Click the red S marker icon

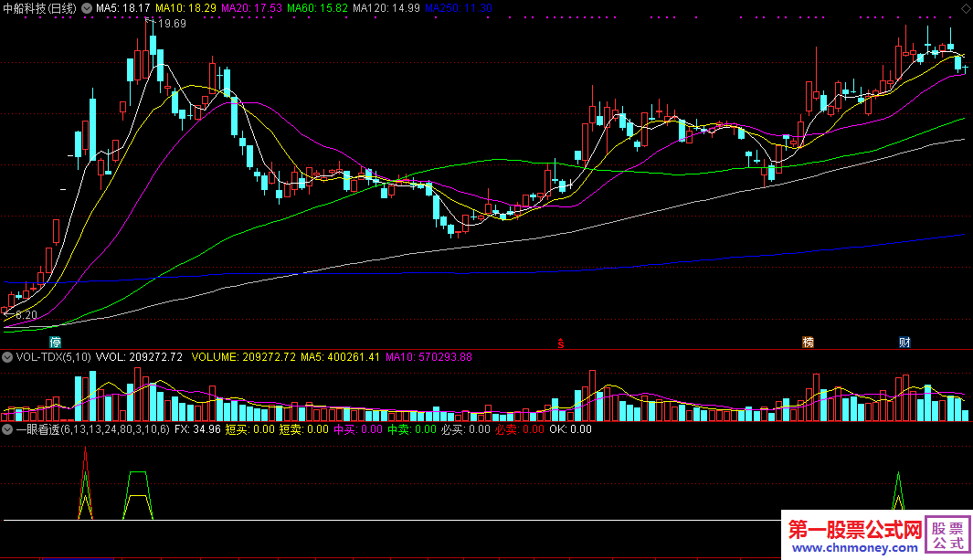(x=560, y=343)
